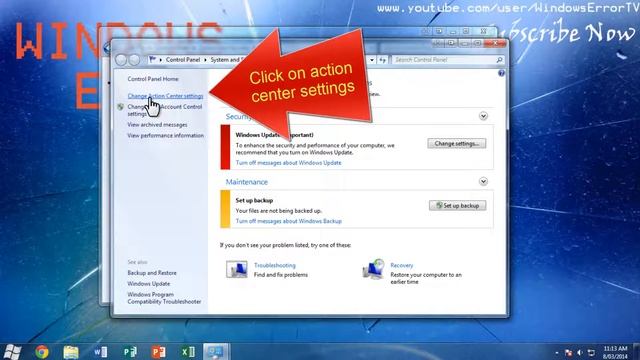Viewport: 640px width, 360px height.
Task: Click the Action Center flag icon in address bar
Action: pos(153,60)
